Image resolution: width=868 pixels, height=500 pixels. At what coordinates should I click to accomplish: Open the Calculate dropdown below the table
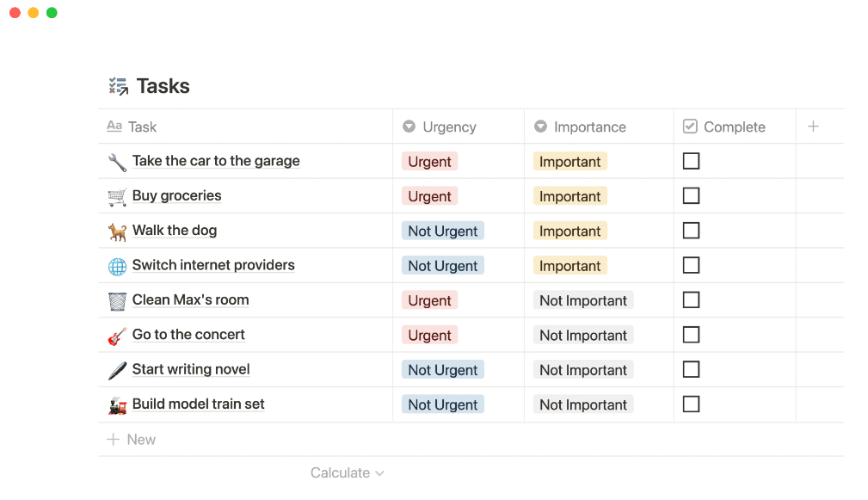point(347,472)
